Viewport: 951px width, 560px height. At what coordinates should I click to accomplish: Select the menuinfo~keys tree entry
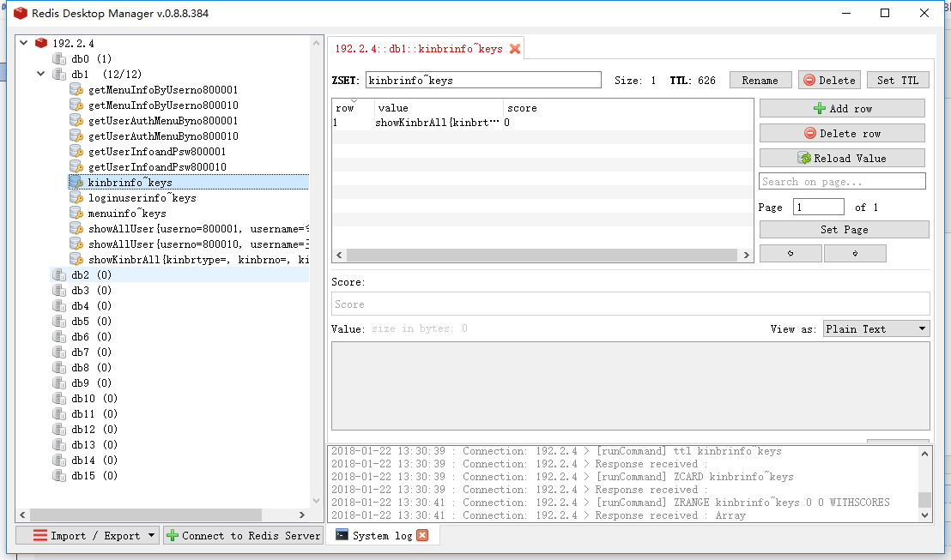127,214
